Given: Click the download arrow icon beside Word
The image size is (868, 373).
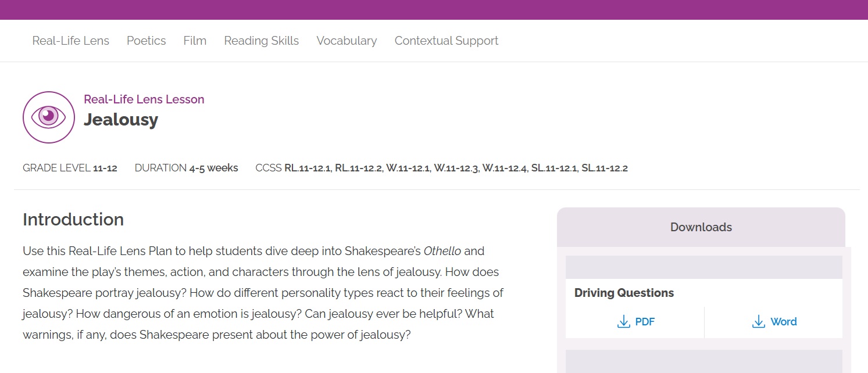Looking at the screenshot, I should point(759,322).
